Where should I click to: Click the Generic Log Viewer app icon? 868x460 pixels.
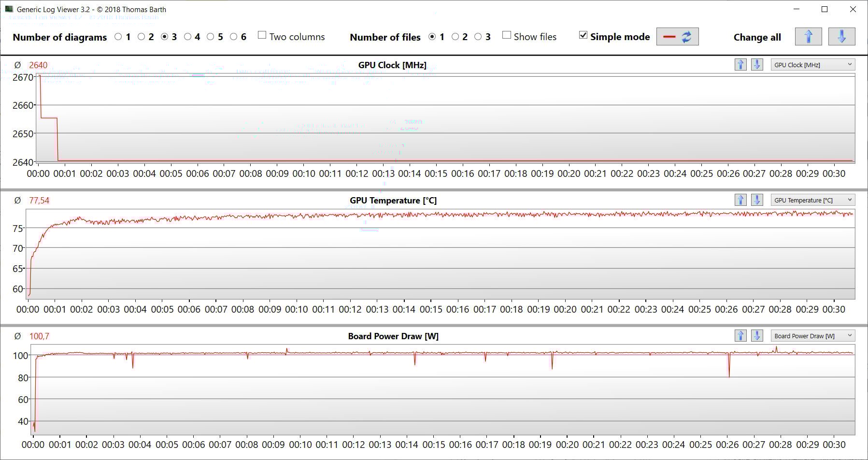point(9,9)
